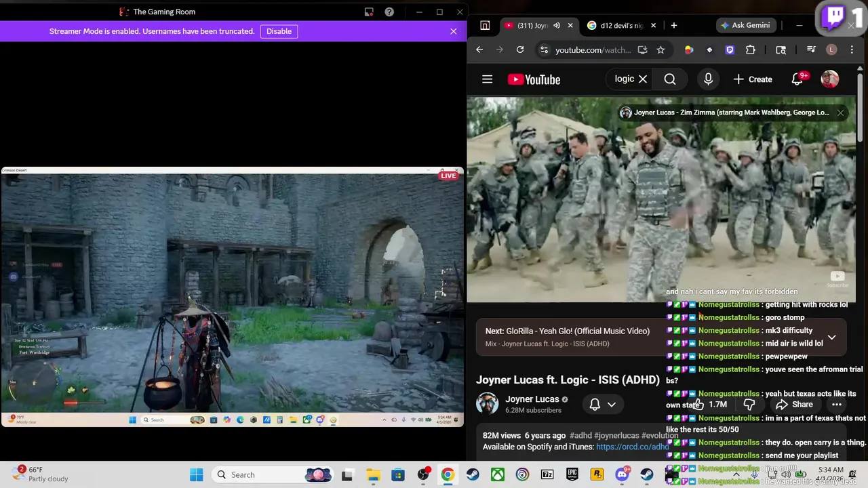
Task: Open Steam from the Windows taskbar
Action: (473, 474)
